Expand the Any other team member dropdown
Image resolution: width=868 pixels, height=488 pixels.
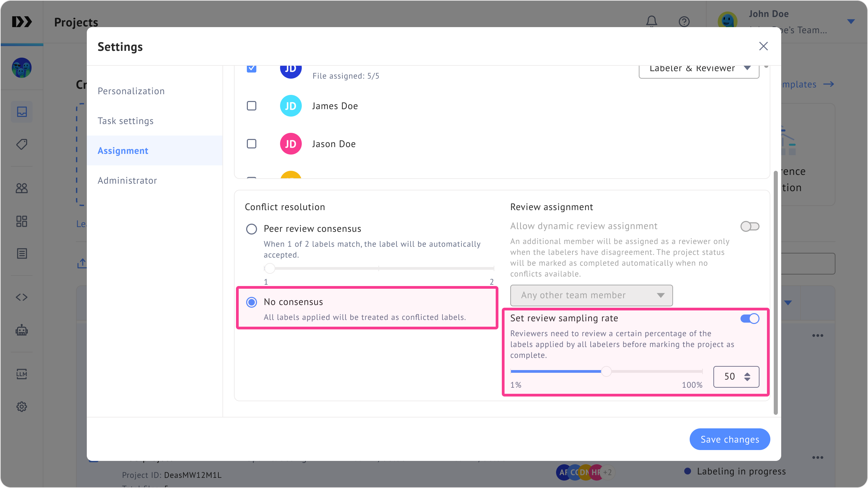(591, 296)
